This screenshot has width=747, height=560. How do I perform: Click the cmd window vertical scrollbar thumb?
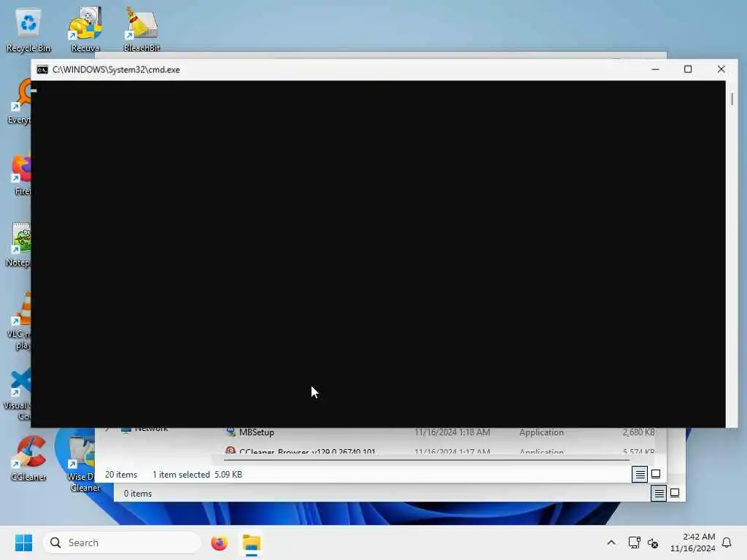[732, 99]
